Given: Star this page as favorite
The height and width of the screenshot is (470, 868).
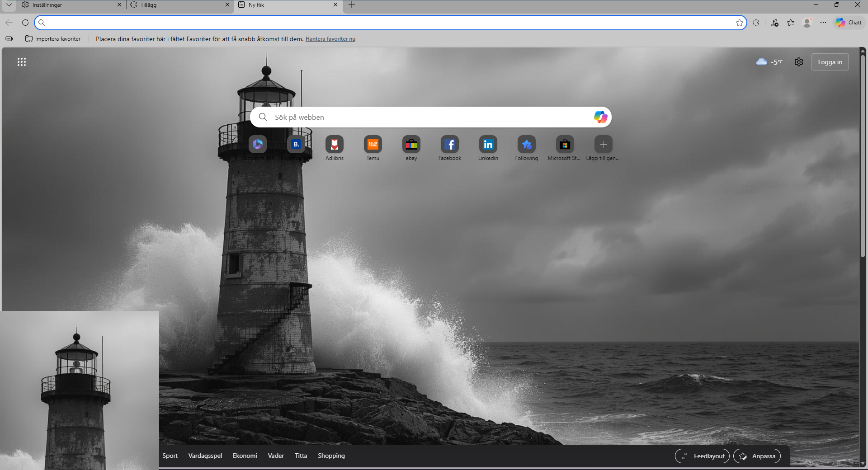Looking at the screenshot, I should point(739,23).
